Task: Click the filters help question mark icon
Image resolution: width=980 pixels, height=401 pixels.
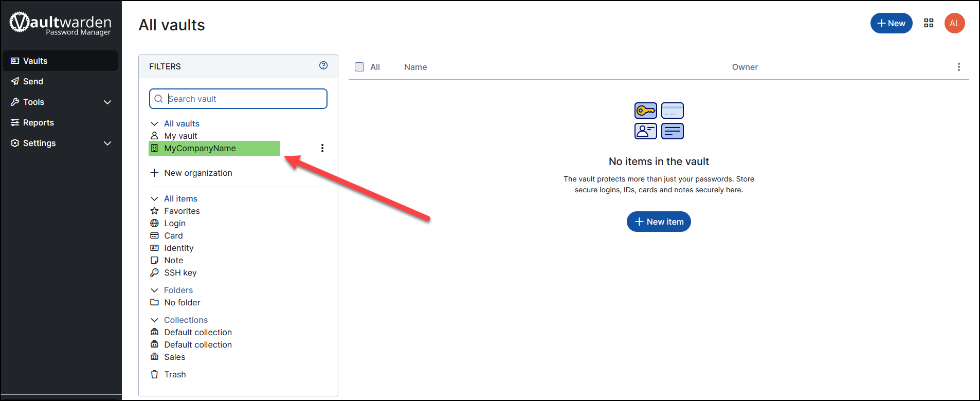Action: [x=323, y=65]
